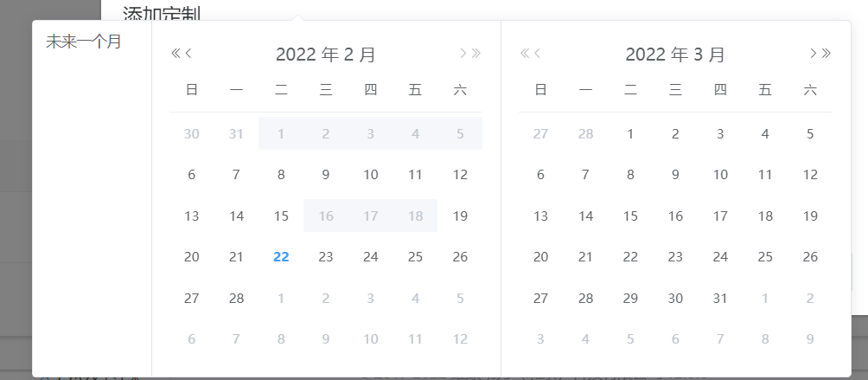
Task: Select March 13 in the 3月 panel
Action: coord(541,216)
